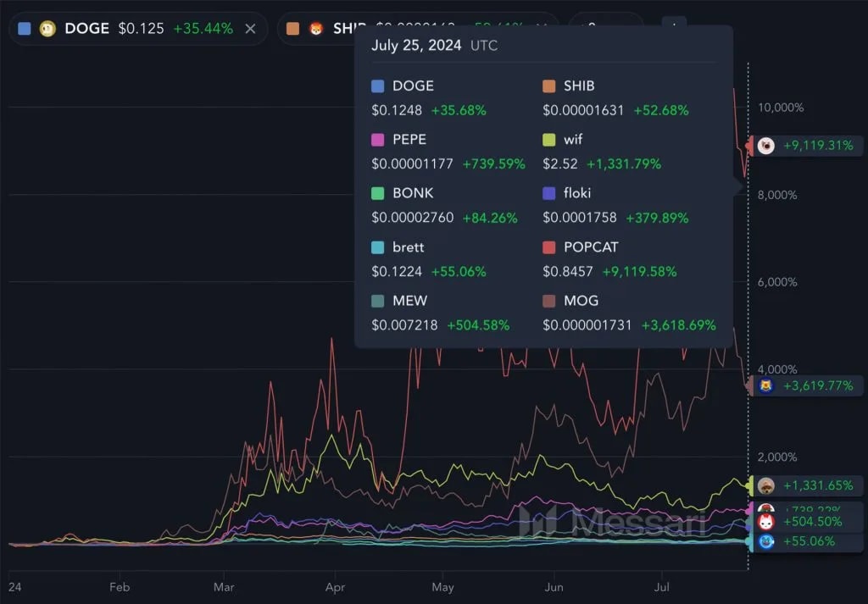Select the MOG avatar next to +3,619.77%

(765, 385)
